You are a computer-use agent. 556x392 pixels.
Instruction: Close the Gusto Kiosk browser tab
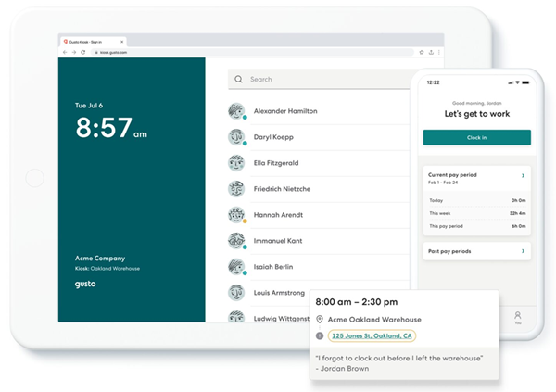point(122,42)
